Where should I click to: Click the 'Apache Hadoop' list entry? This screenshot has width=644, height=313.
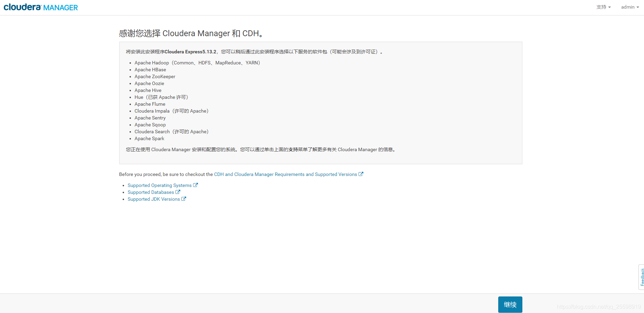197,63
